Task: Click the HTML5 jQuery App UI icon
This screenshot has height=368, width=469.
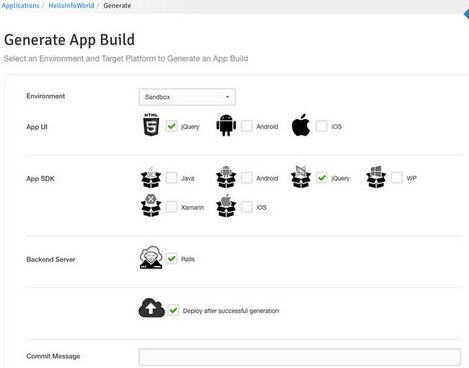Action: (x=151, y=125)
